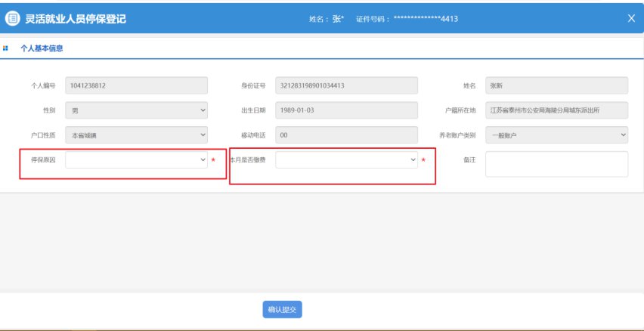
Task: Click the 出生日期 field showing 1989-01-03
Action: coord(346,110)
